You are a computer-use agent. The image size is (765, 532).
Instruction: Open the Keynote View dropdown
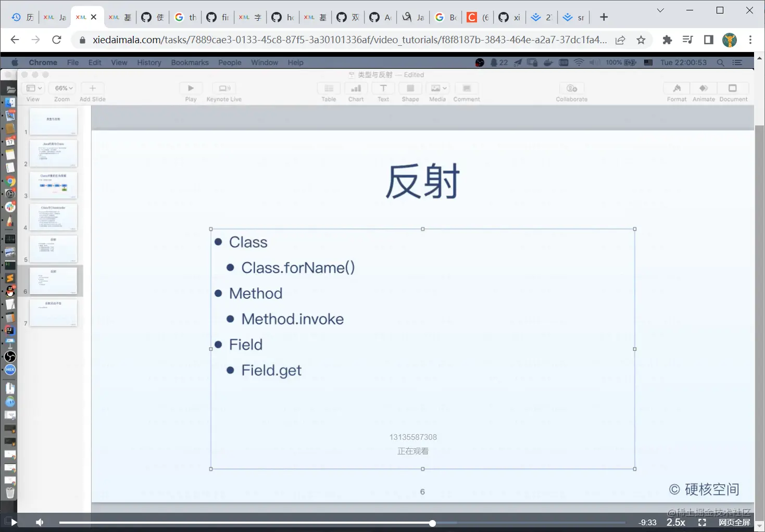pyautogui.click(x=34, y=88)
